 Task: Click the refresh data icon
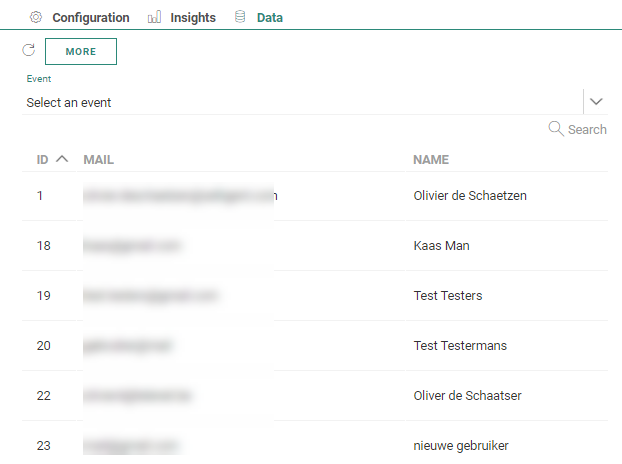(28, 50)
